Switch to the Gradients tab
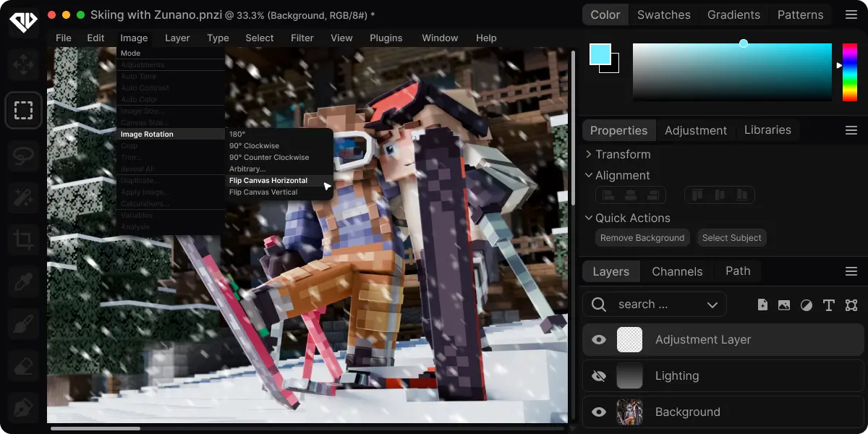Image resolution: width=868 pixels, height=434 pixels. pyautogui.click(x=733, y=14)
